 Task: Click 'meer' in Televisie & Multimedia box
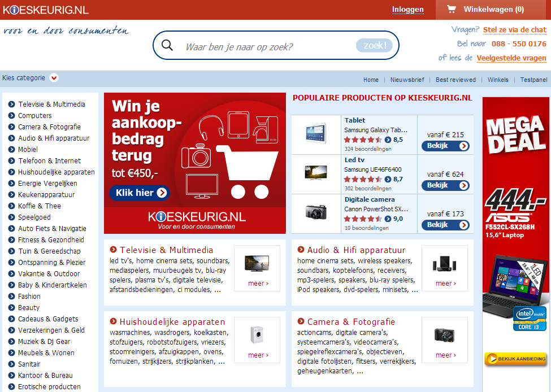click(258, 284)
